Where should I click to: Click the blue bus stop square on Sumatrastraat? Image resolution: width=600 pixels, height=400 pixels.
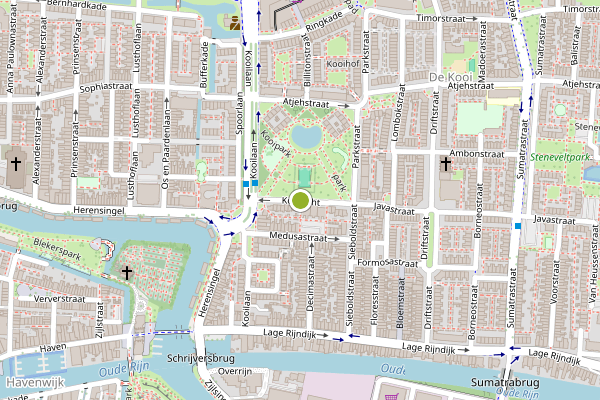click(518, 226)
